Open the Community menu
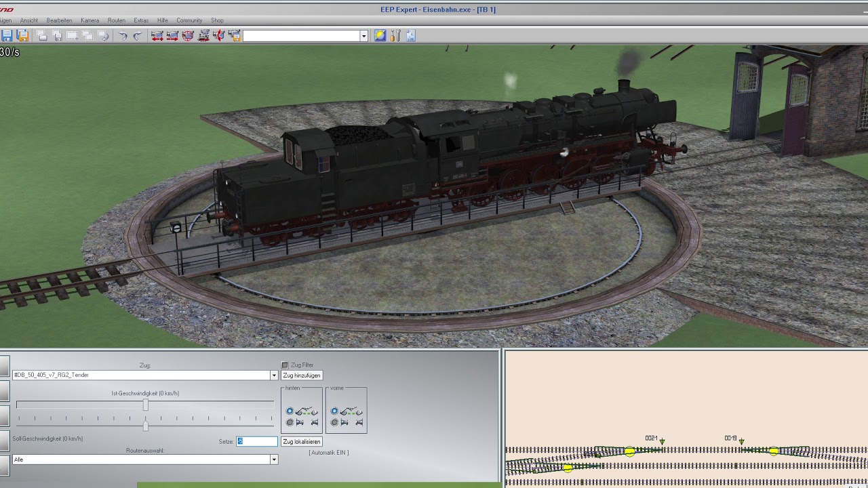Image resolution: width=868 pixels, height=488 pixels. [x=189, y=20]
